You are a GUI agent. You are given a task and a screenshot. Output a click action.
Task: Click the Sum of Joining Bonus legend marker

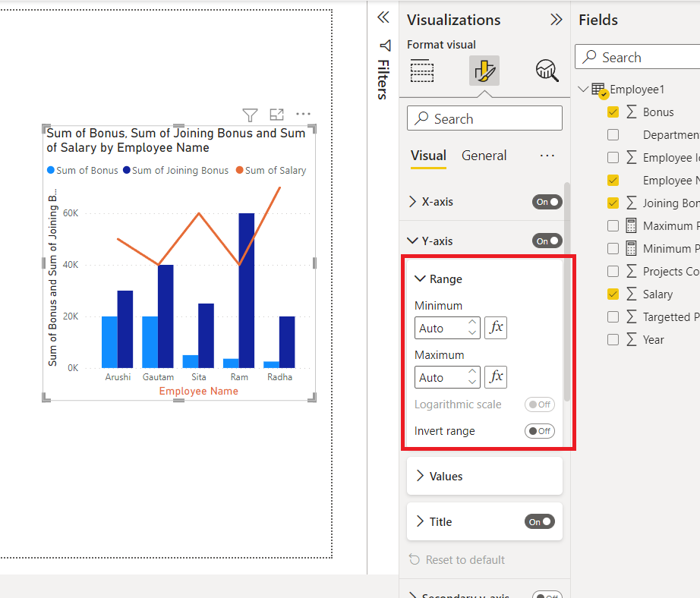[x=127, y=170]
